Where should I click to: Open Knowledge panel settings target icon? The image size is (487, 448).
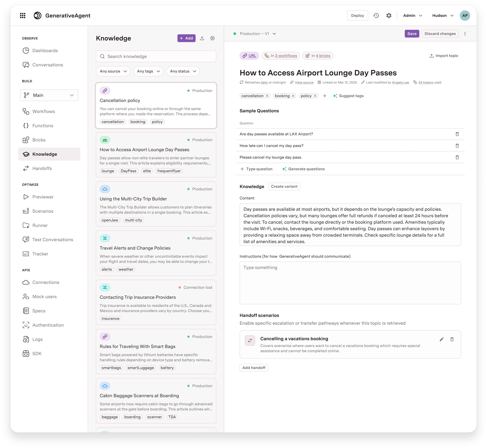point(212,38)
